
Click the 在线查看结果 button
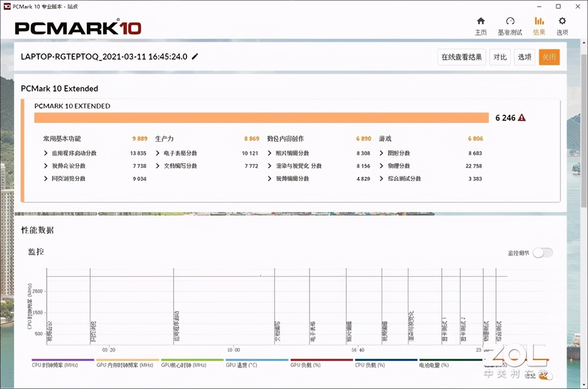(462, 57)
